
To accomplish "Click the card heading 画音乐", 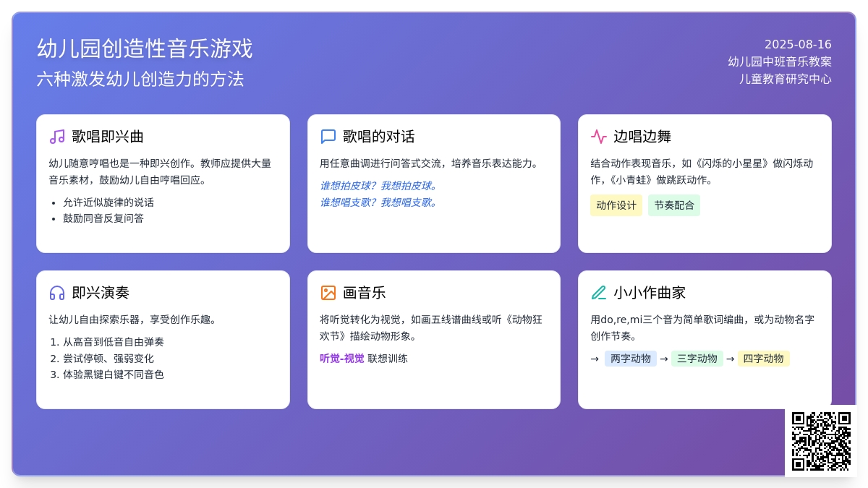I will 365,293.
